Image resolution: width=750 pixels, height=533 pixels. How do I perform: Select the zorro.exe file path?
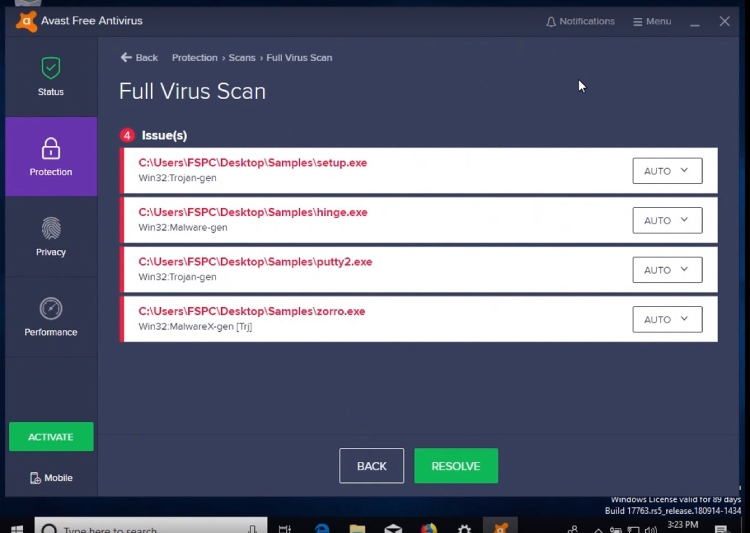(x=252, y=311)
